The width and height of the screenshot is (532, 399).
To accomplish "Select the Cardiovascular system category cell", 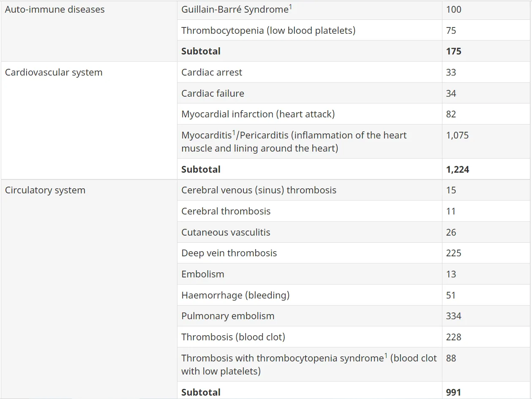I will pos(89,120).
